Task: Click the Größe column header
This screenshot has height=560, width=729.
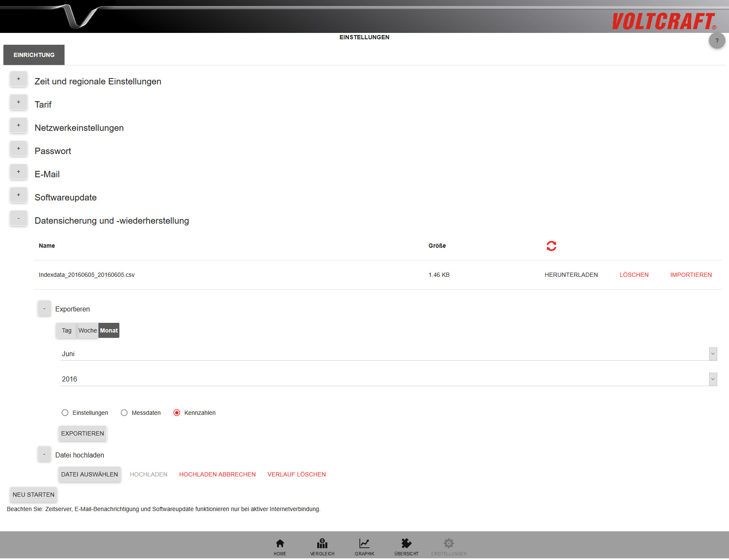Action: [437, 246]
